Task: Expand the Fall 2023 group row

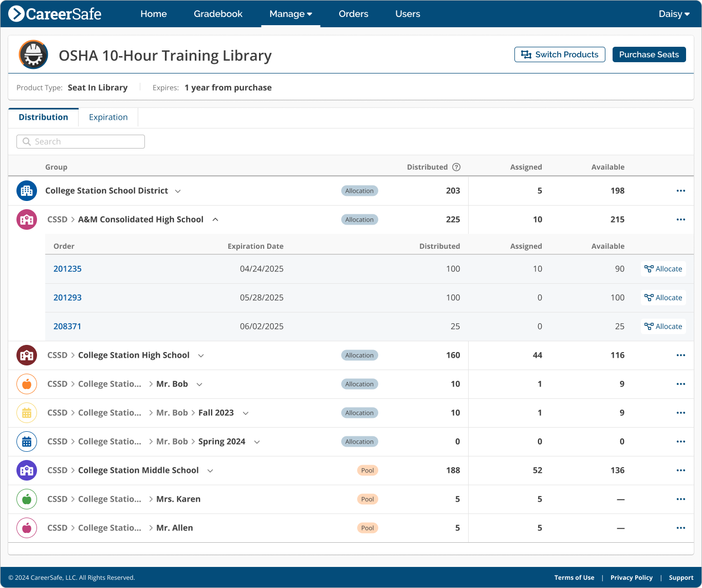Action: (x=246, y=413)
